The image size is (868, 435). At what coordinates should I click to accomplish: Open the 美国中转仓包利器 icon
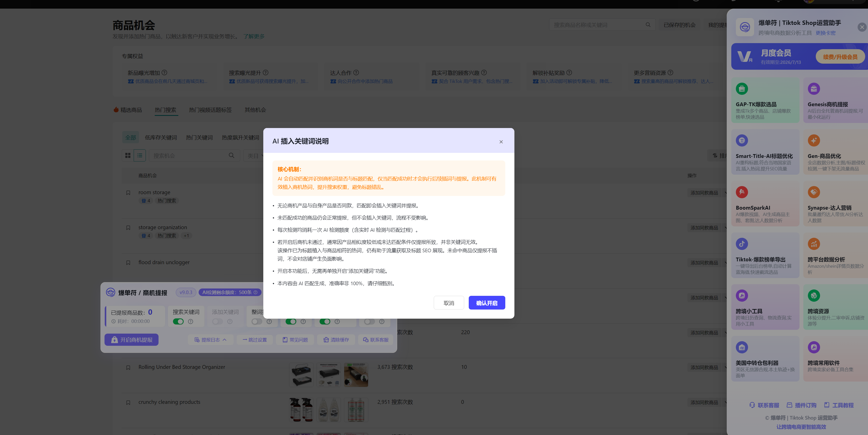(x=742, y=347)
